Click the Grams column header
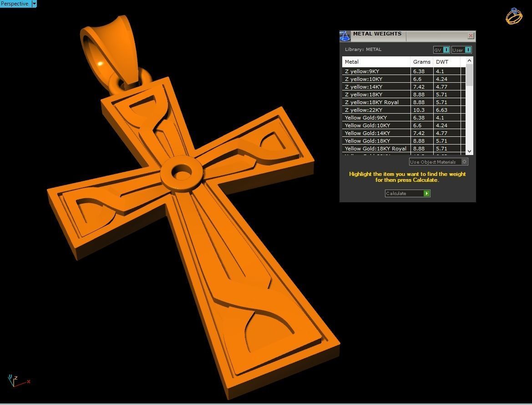The image size is (532, 405). click(x=422, y=62)
